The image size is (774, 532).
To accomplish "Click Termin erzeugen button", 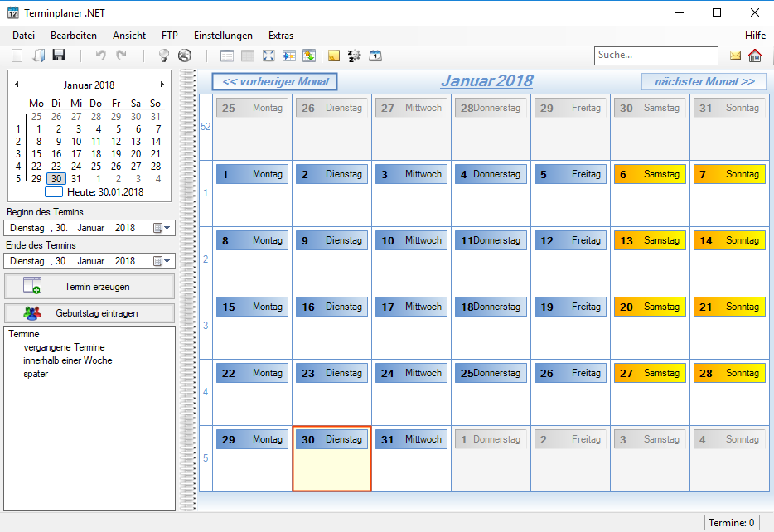I will coord(89,286).
